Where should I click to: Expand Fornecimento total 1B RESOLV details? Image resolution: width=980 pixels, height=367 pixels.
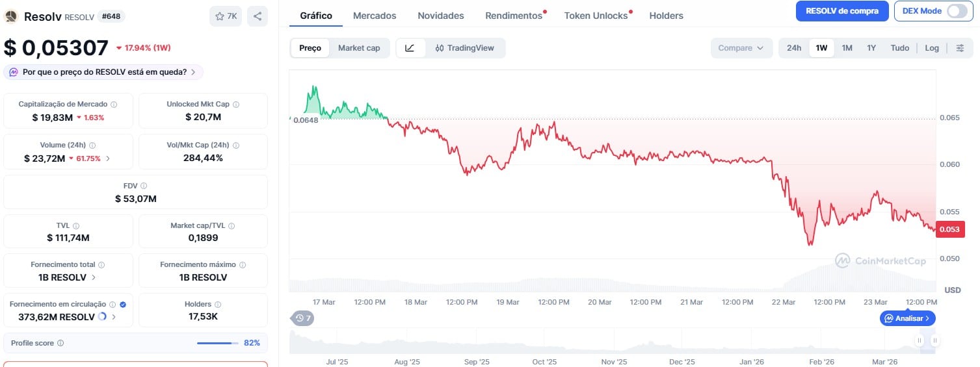(x=94, y=277)
